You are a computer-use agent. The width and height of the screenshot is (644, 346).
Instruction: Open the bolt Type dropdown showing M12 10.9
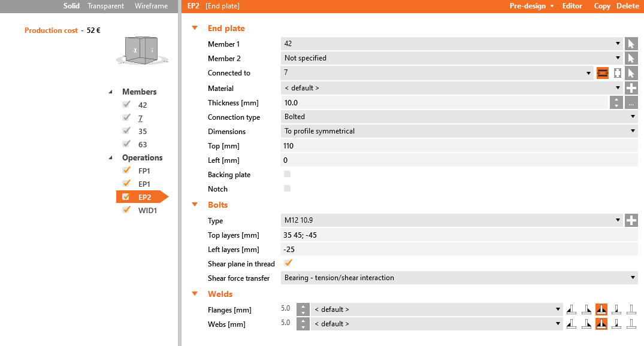(x=452, y=220)
